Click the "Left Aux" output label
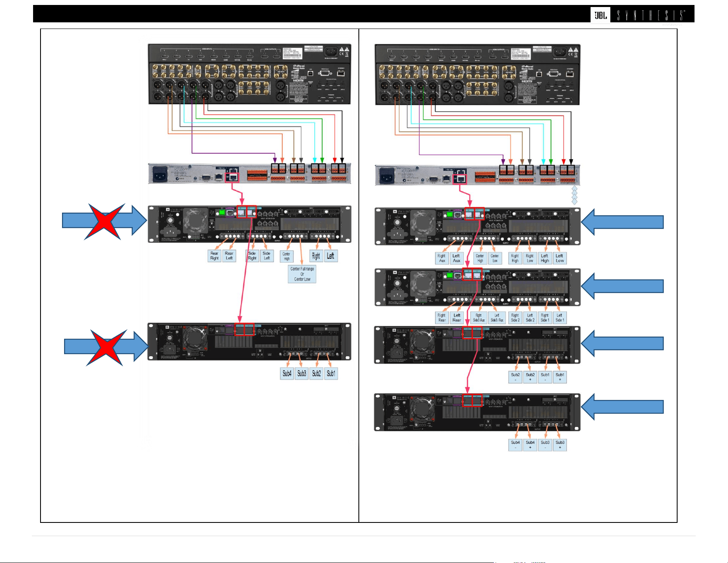728x563 pixels. 456,258
